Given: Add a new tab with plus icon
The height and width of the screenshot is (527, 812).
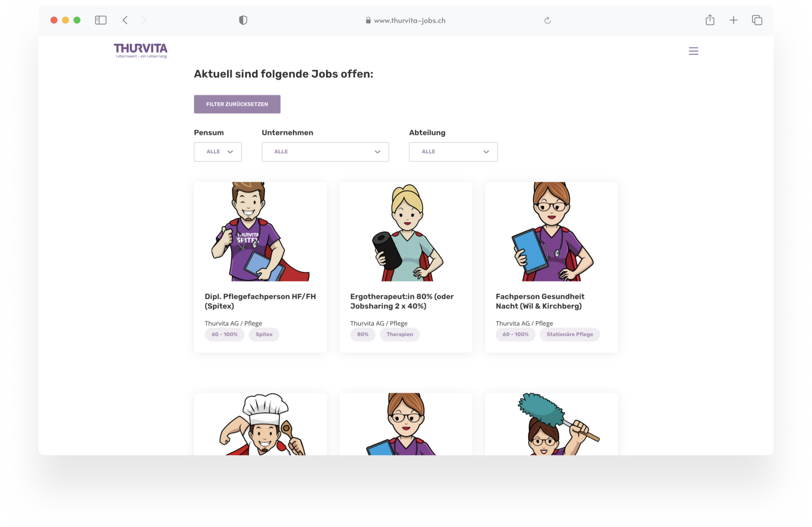Looking at the screenshot, I should (x=734, y=20).
